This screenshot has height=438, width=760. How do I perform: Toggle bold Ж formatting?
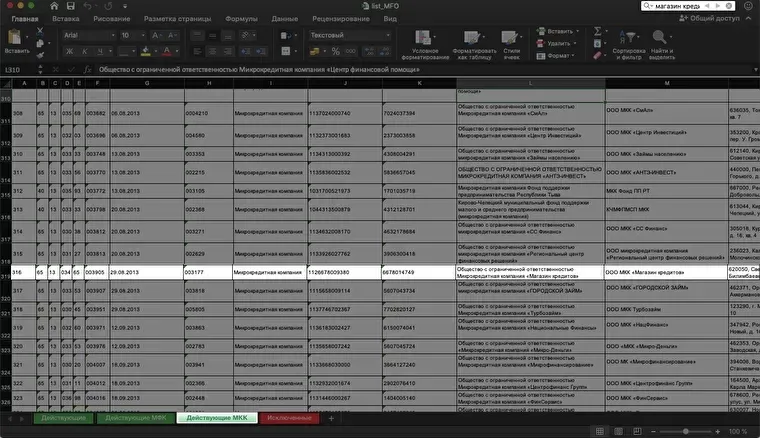(69, 51)
